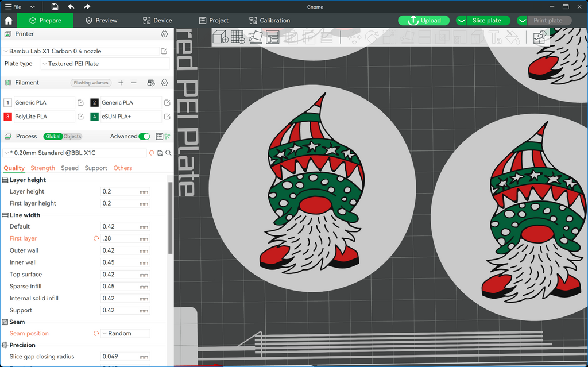Add a filament with the plus icon

121,83
